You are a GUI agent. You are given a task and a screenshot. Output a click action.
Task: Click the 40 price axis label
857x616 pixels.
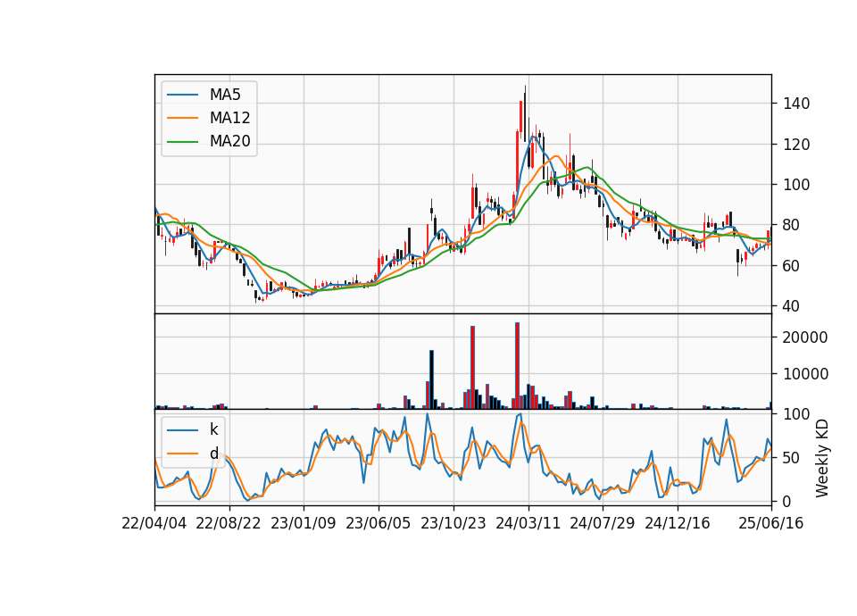(792, 306)
